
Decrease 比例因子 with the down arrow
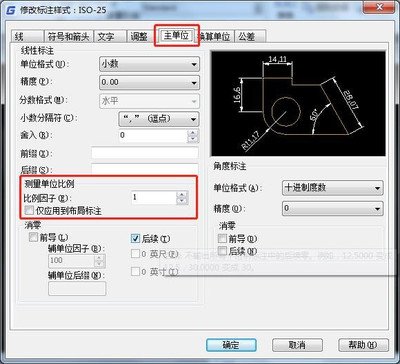click(x=182, y=201)
